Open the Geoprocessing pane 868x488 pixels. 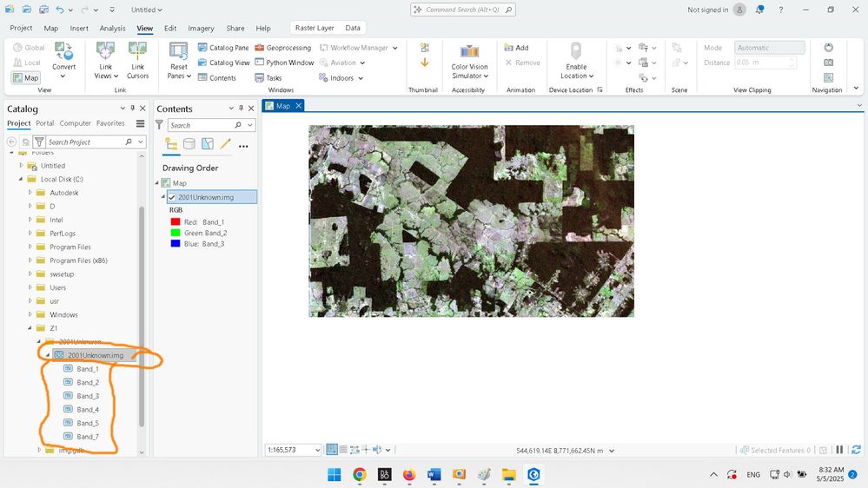(x=282, y=48)
